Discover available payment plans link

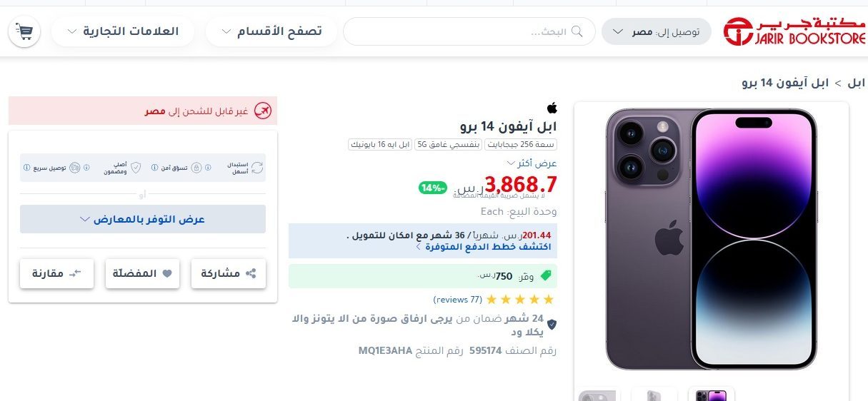[483, 247]
